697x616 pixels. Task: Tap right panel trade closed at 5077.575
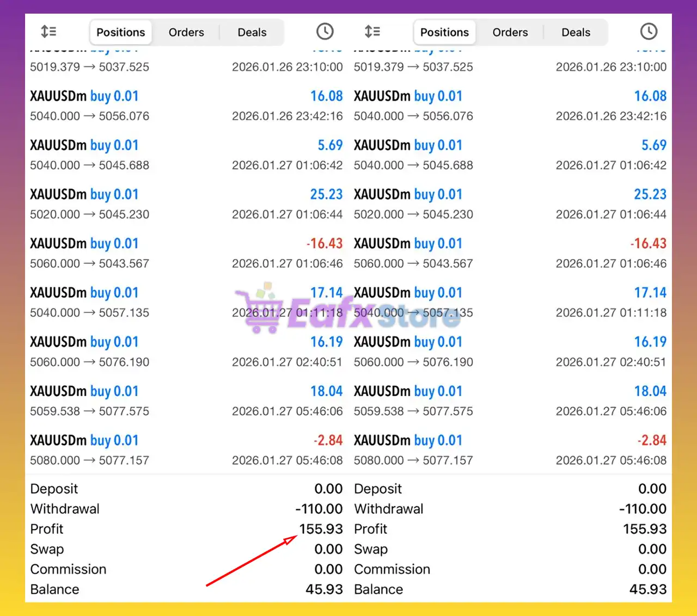[510, 401]
